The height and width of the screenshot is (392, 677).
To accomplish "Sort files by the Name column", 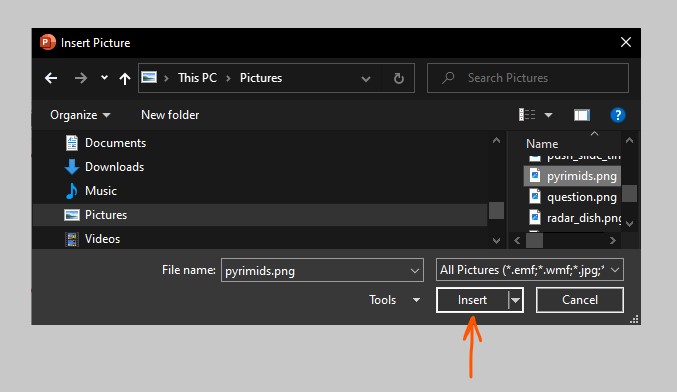I will 542,144.
